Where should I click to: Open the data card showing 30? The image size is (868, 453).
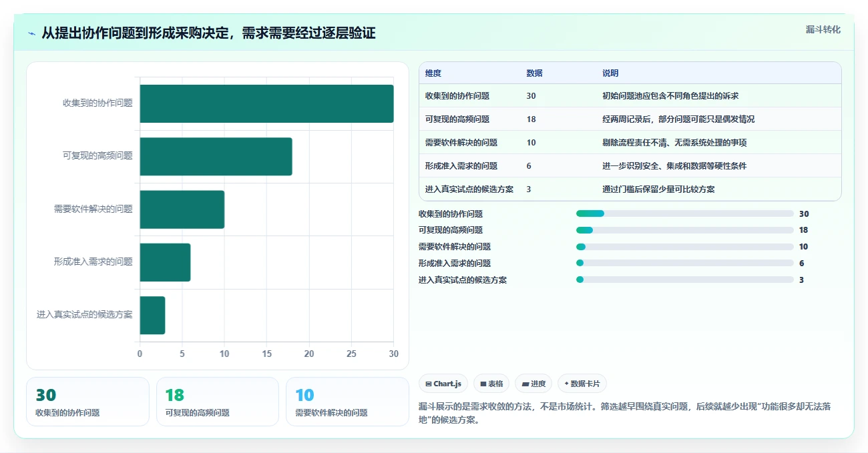[x=87, y=402]
